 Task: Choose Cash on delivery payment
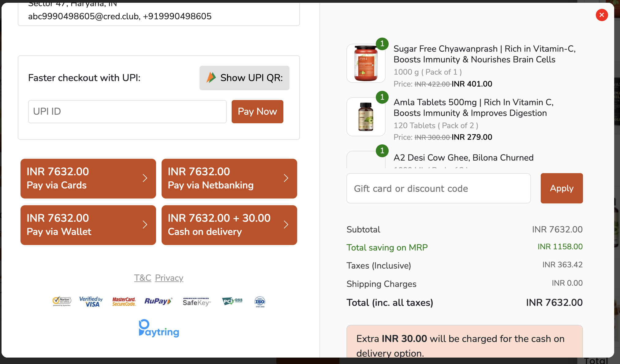pos(229,225)
